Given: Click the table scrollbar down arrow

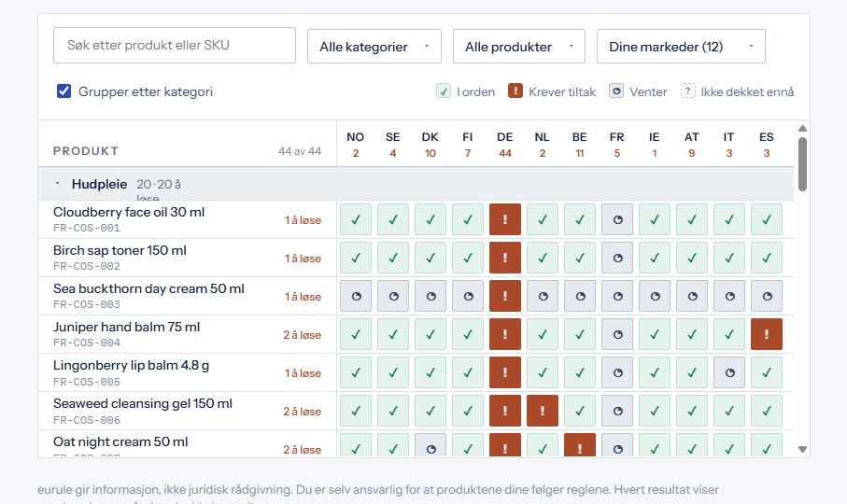Looking at the screenshot, I should [x=803, y=449].
